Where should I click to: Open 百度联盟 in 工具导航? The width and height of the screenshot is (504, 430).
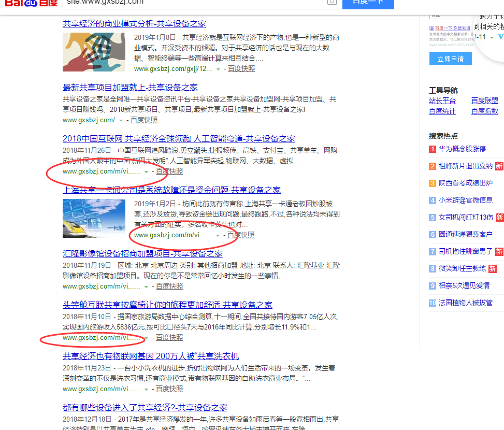pos(485,101)
